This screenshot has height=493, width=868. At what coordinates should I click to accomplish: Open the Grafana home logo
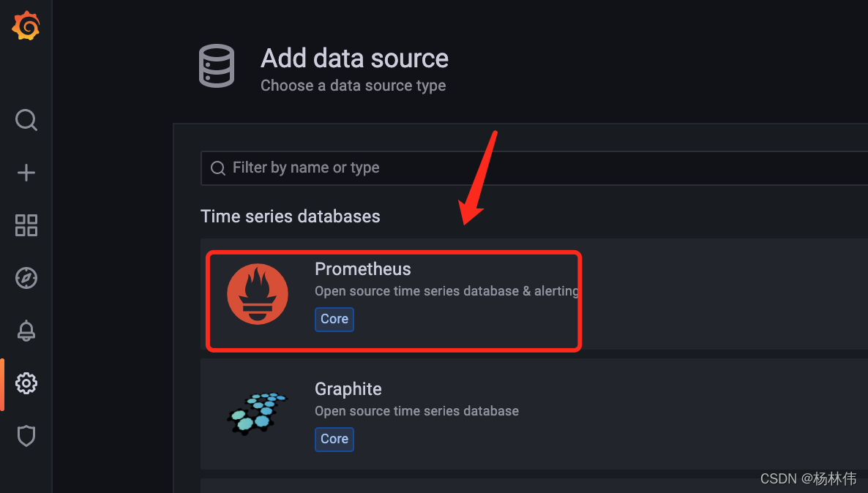click(26, 26)
